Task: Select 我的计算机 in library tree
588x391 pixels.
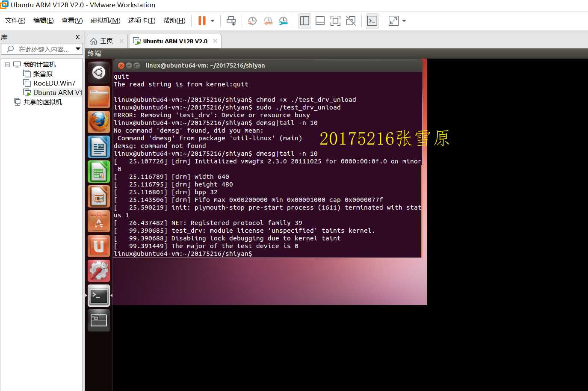Action: [39, 65]
